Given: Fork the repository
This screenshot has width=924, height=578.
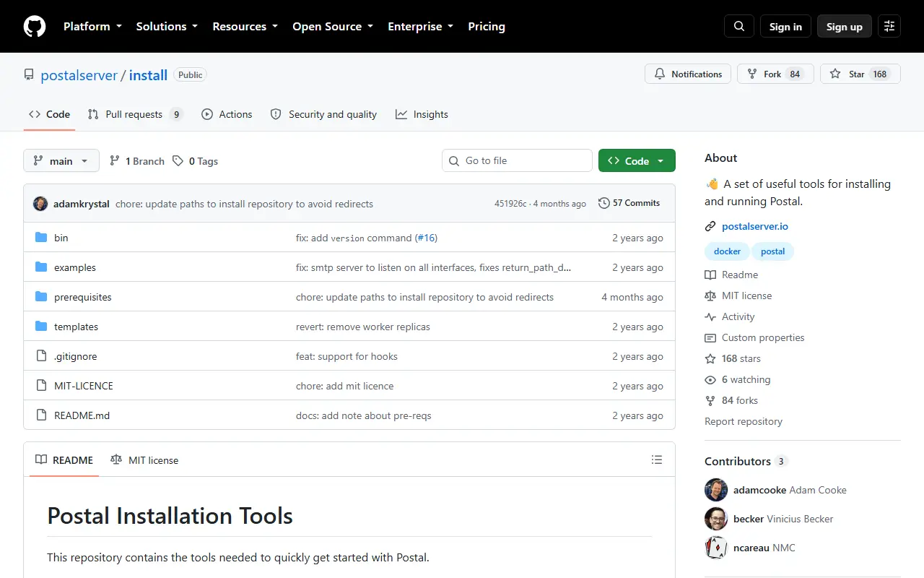Looking at the screenshot, I should click(x=775, y=74).
